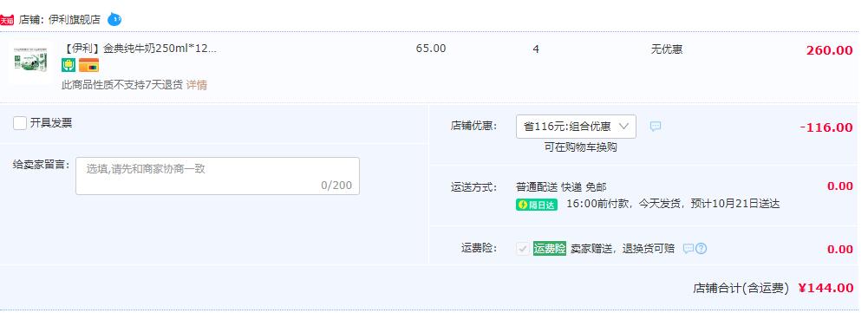The image size is (868, 313).
Task: Click the green shopping bag badge icon
Action: pyautogui.click(x=69, y=65)
